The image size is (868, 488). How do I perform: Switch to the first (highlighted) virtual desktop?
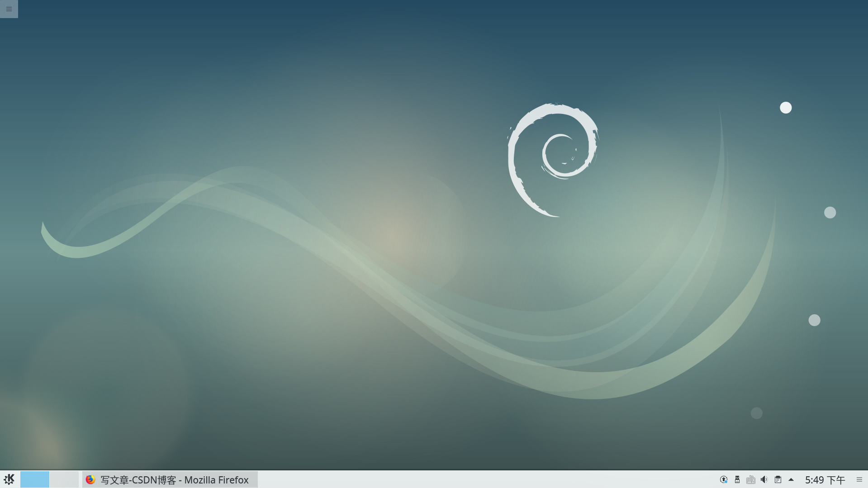(x=35, y=479)
